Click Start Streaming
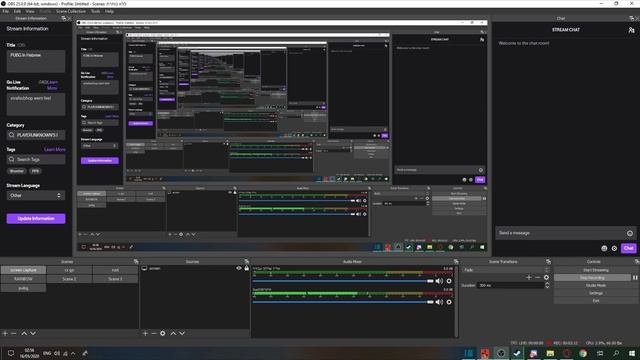640x360 pixels. (x=596, y=270)
